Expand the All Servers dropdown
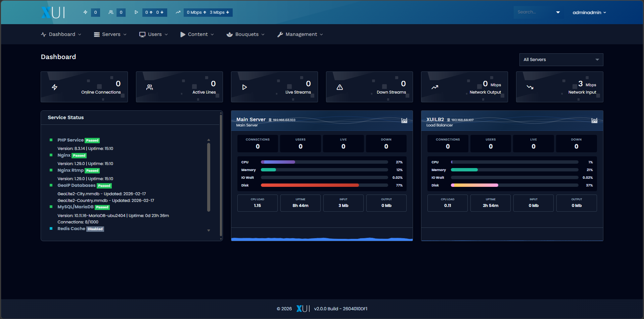This screenshot has width=644, height=319. point(561,60)
